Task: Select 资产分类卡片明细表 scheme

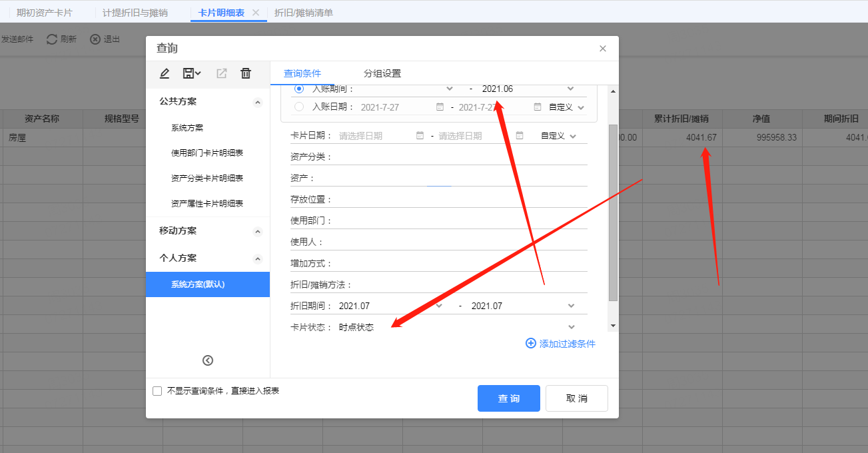Action: [207, 179]
